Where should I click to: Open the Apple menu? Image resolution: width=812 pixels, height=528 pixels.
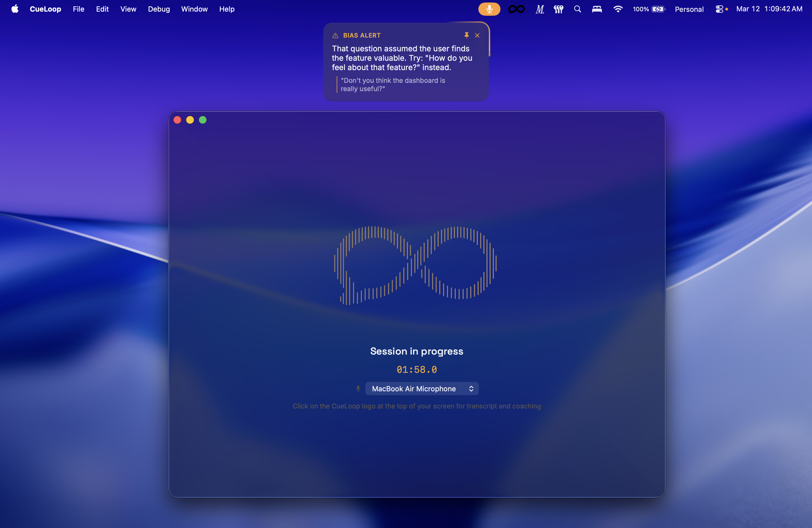click(15, 9)
